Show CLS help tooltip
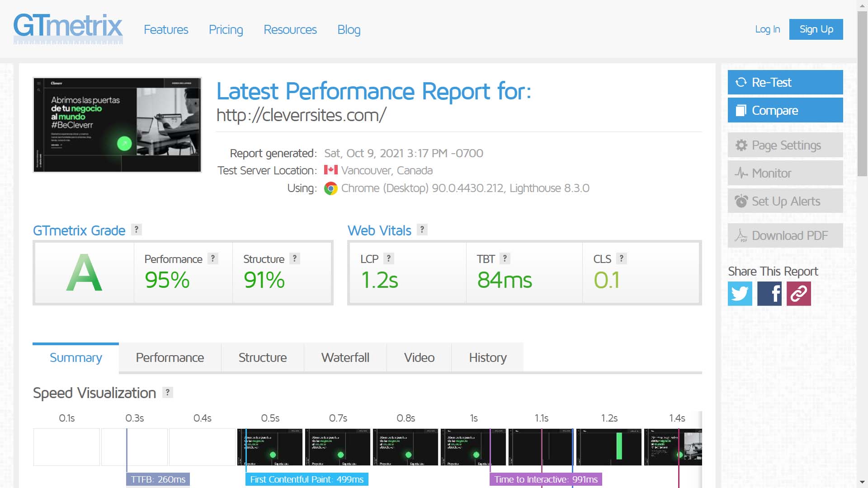Screen dimensions: 868x488 pyautogui.click(x=622, y=258)
